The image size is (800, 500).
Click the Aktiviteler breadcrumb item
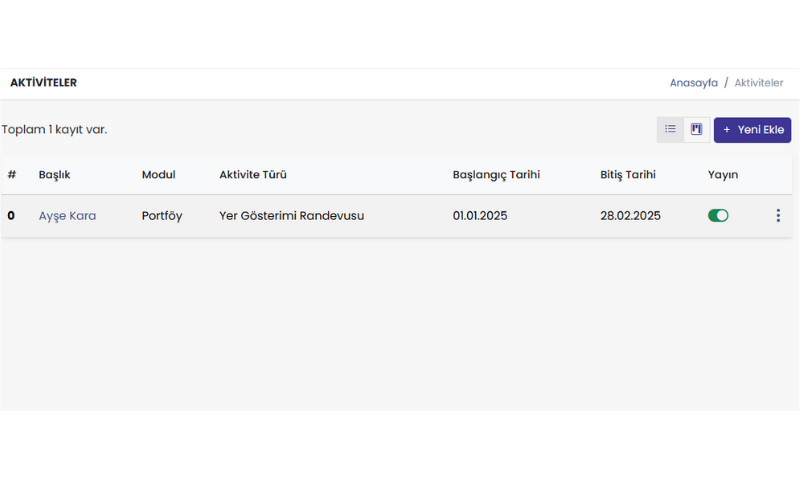click(x=759, y=83)
